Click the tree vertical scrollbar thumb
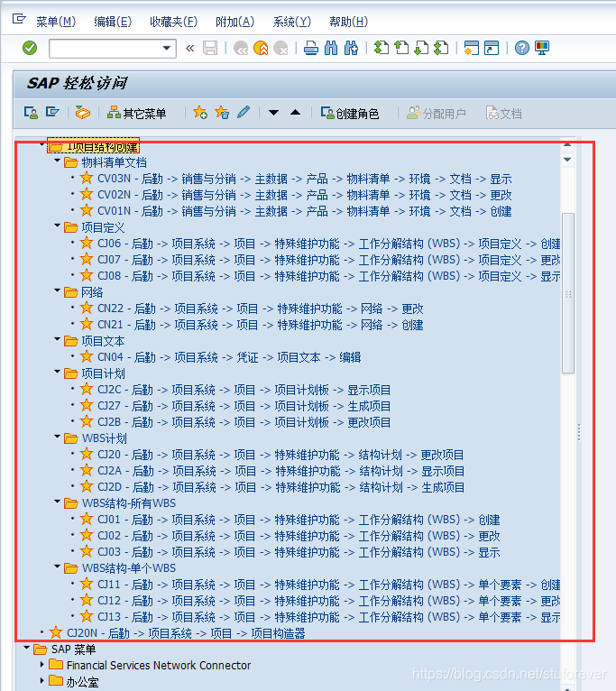 pyautogui.click(x=568, y=293)
